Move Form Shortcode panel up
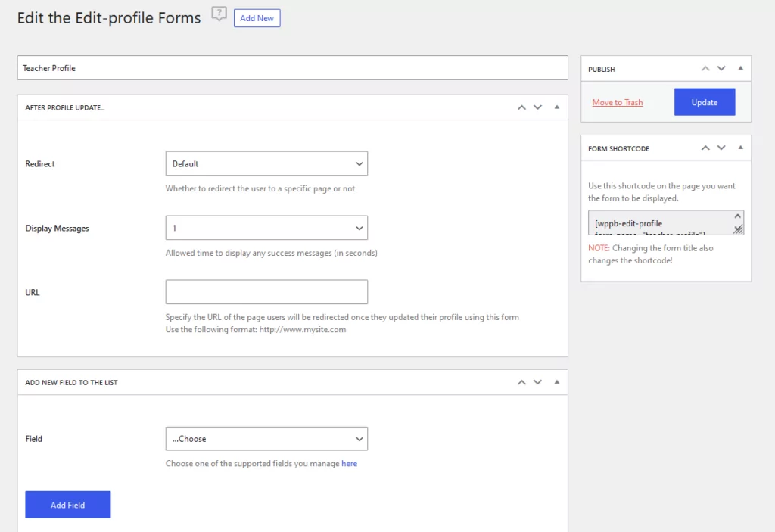Viewport: 775px width, 532px height. (x=705, y=148)
